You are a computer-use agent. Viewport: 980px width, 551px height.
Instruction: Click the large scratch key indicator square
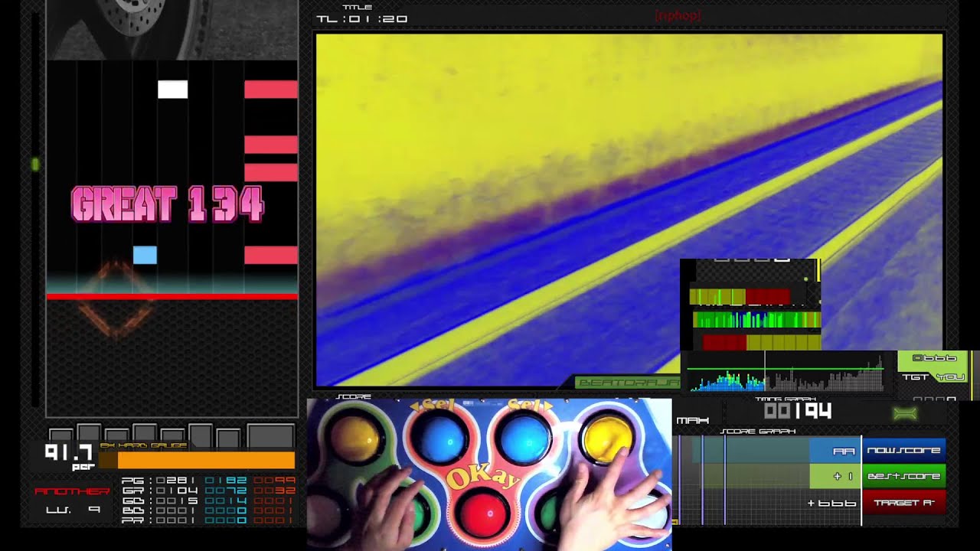[271, 436]
